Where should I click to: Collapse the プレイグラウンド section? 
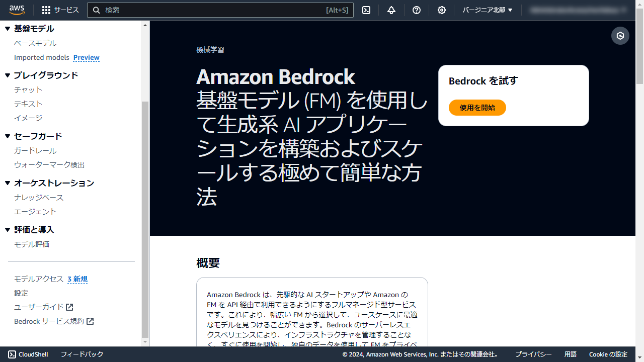8,75
